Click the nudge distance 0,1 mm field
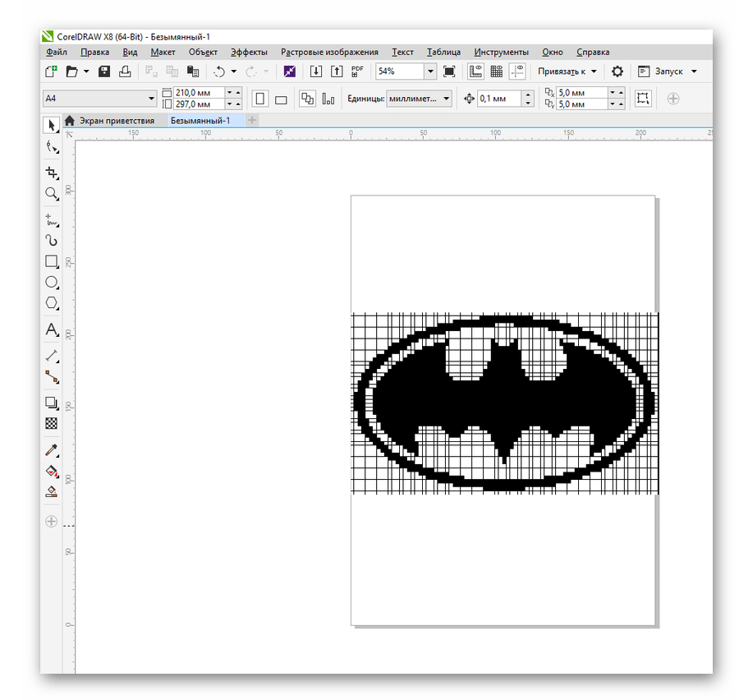The width and height of the screenshot is (739, 700). point(498,99)
